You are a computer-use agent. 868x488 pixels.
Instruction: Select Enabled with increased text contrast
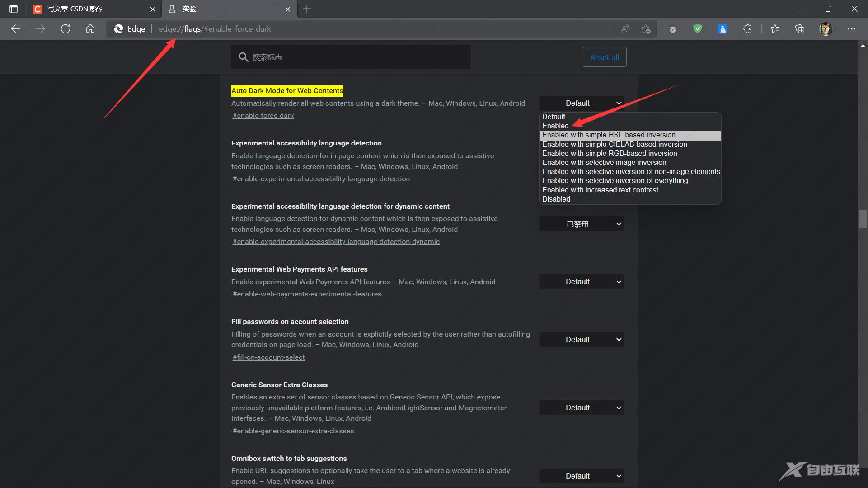coord(630,190)
